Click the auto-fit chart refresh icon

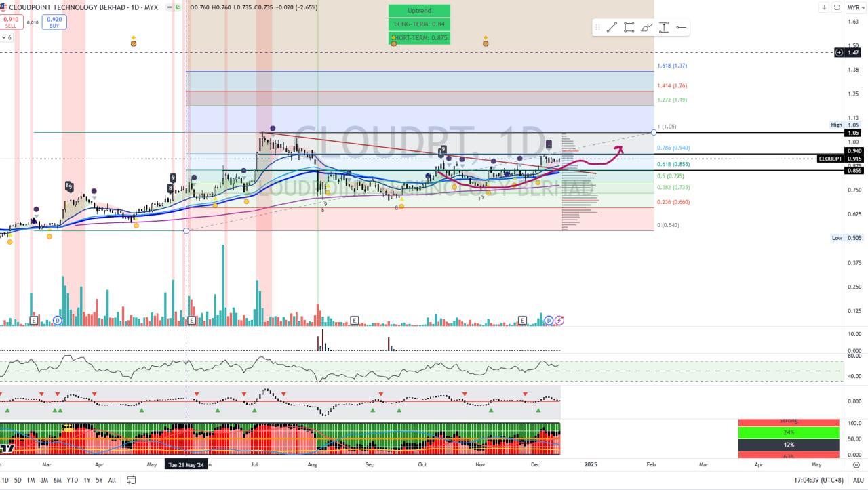(837, 7)
